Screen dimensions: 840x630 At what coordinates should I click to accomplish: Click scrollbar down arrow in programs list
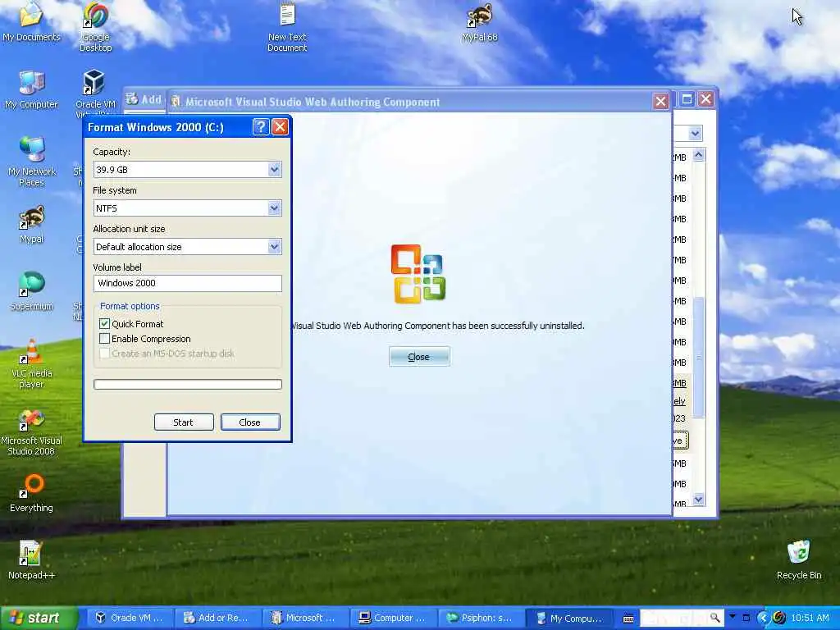698,500
